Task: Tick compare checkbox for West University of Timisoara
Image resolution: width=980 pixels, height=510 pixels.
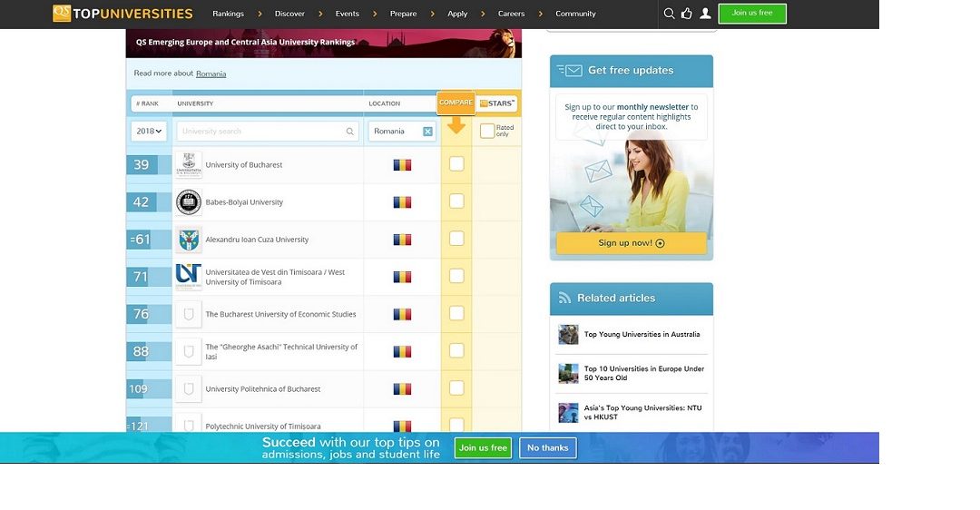Action: (456, 276)
